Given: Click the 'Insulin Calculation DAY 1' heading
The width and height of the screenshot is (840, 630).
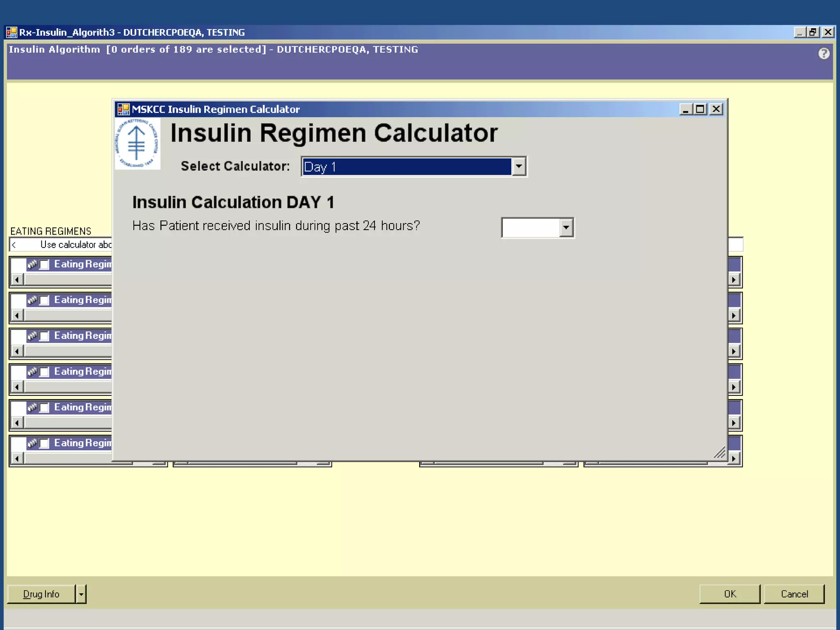Looking at the screenshot, I should 233,202.
